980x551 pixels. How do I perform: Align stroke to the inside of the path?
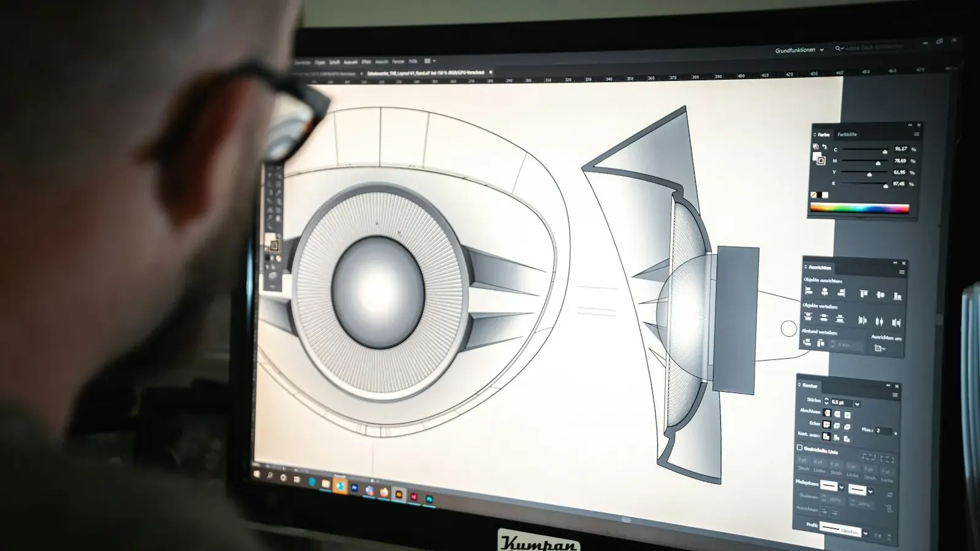(x=836, y=438)
